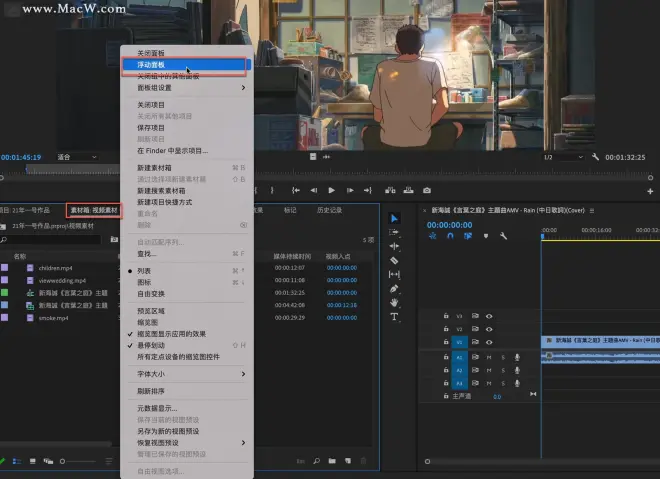Select the 素材箱: 视频素材 tab

tap(94, 210)
